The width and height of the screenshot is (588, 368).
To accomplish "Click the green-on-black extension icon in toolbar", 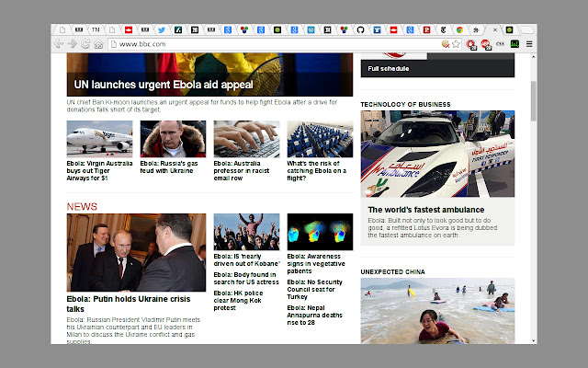I will point(514,44).
